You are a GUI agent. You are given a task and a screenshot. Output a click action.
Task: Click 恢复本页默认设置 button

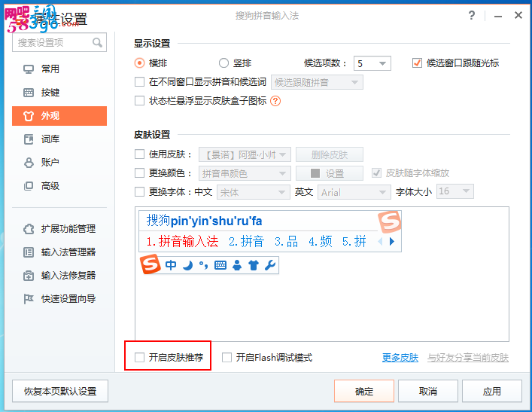(60, 391)
